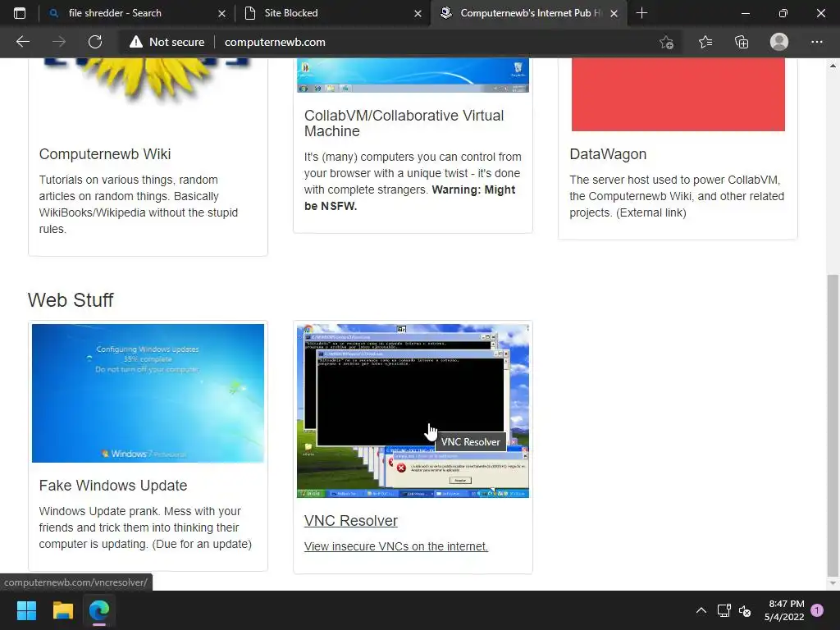Click the muted volume tray icon

745,610
